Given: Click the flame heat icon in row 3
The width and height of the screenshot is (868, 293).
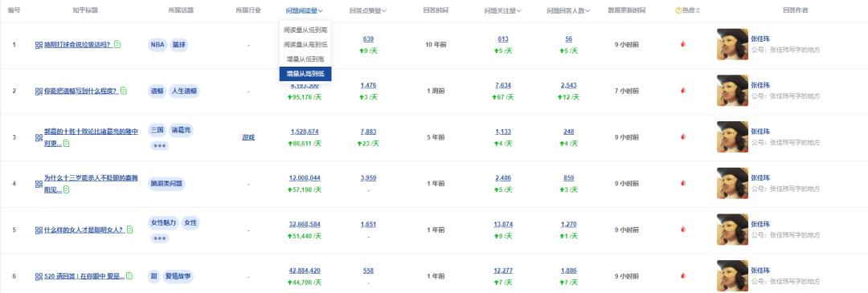Looking at the screenshot, I should click(x=683, y=137).
